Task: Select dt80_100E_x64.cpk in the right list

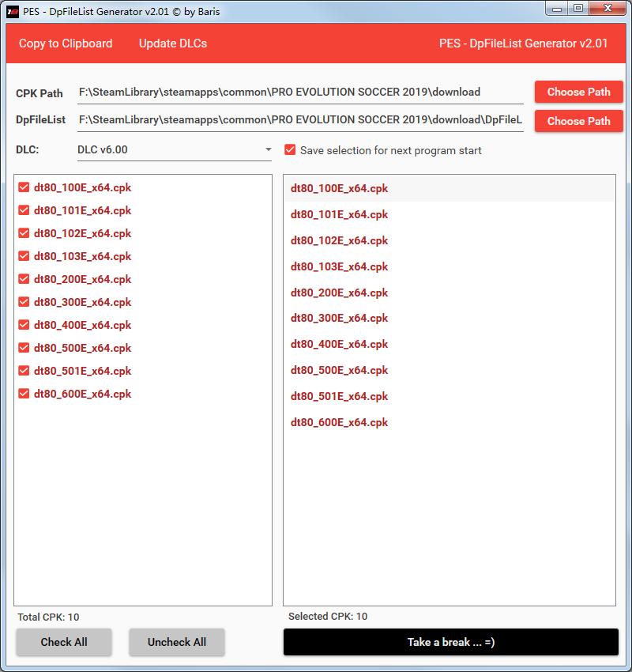Action: (x=450, y=188)
